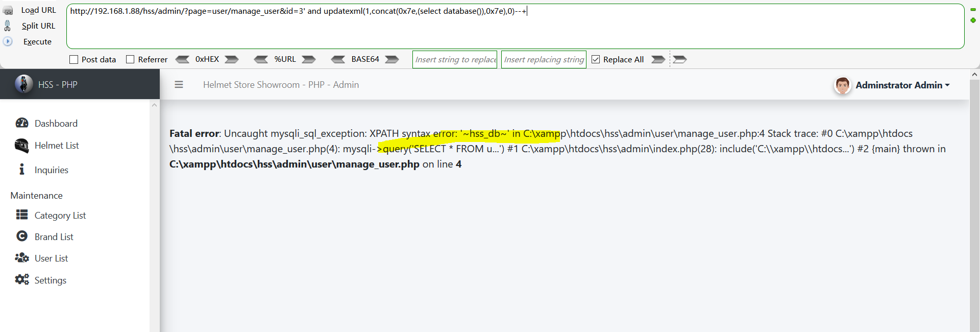The width and height of the screenshot is (980, 332).
Task: Click the left arrow before BASE64
Action: 338,59
